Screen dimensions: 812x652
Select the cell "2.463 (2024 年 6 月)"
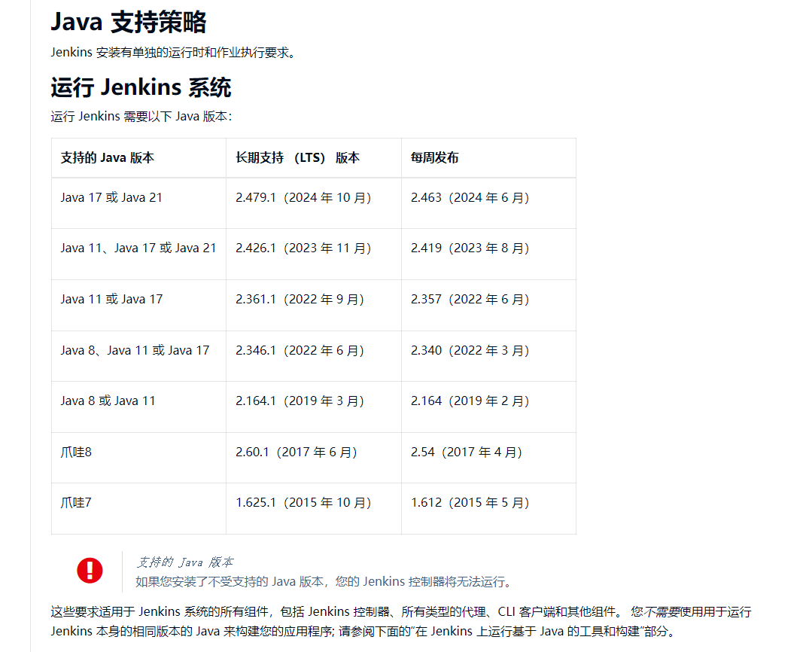click(489, 203)
